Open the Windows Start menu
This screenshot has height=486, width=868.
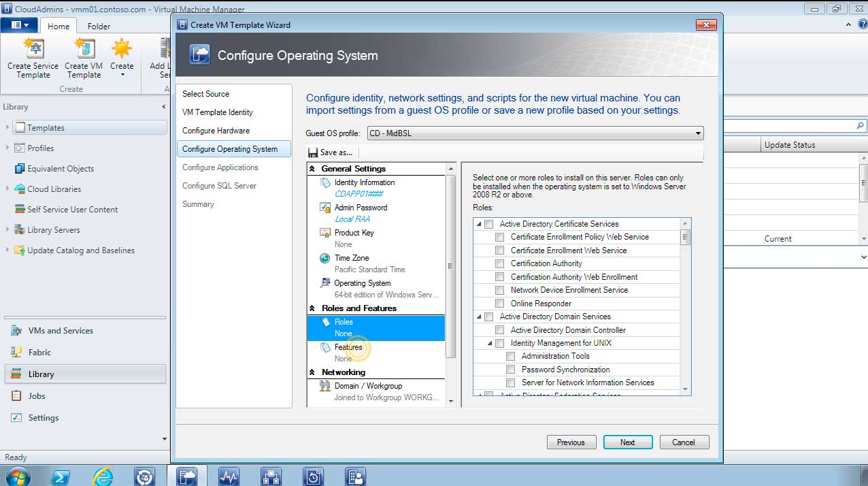[x=18, y=476]
